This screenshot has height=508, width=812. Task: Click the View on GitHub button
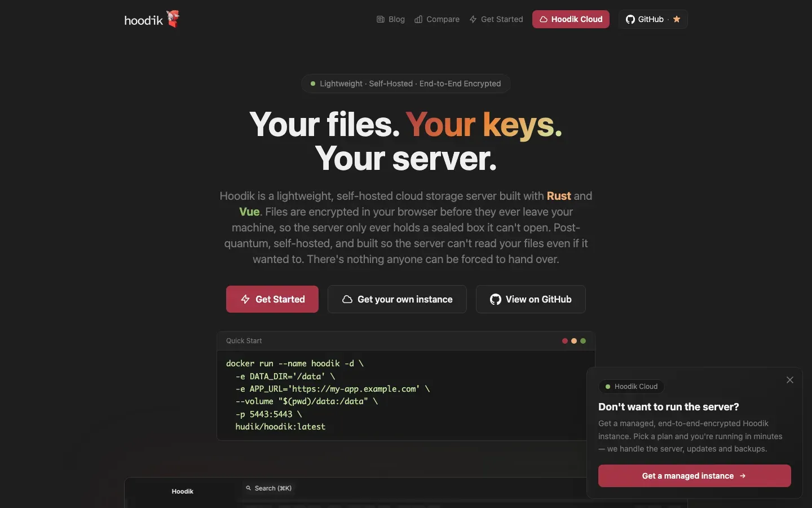click(x=531, y=299)
